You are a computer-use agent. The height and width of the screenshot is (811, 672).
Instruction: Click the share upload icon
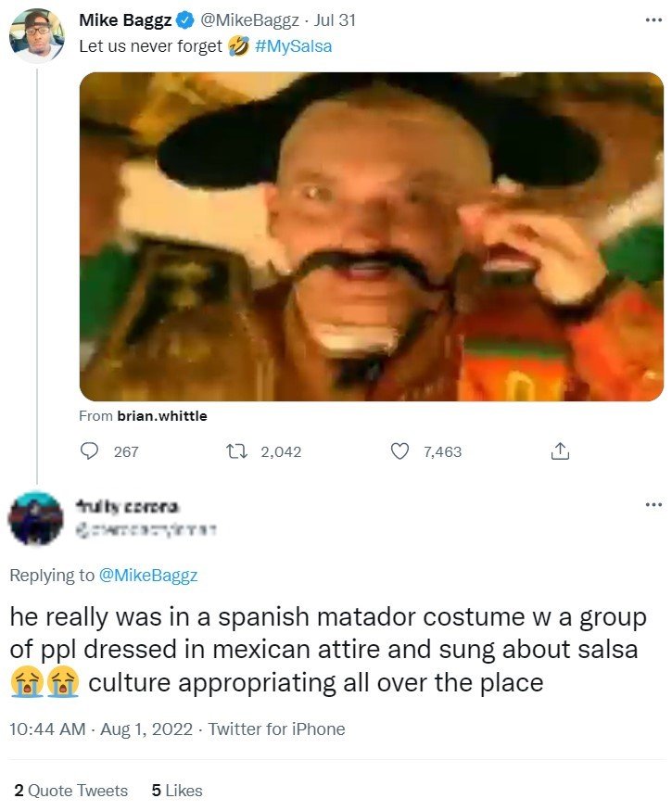coord(560,451)
